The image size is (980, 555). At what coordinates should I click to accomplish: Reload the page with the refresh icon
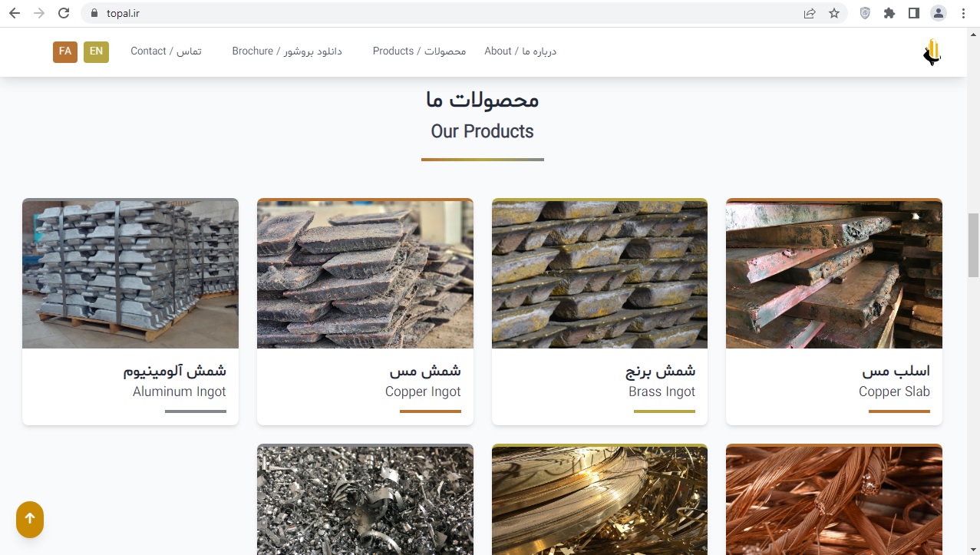tap(64, 13)
